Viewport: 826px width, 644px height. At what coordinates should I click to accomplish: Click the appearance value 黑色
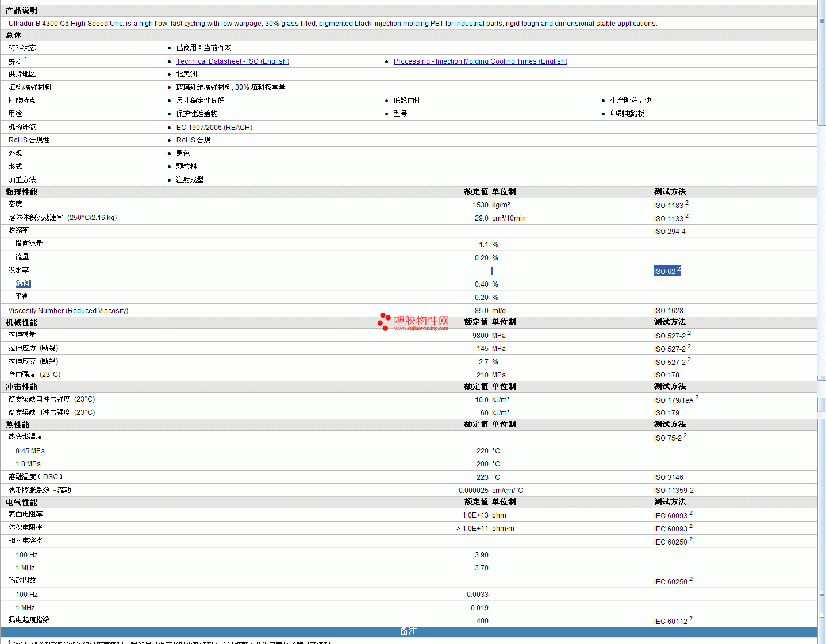[x=183, y=153]
